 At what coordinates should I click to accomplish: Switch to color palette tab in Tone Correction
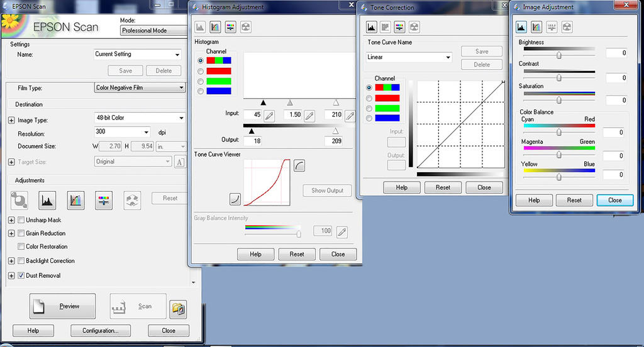pos(413,28)
